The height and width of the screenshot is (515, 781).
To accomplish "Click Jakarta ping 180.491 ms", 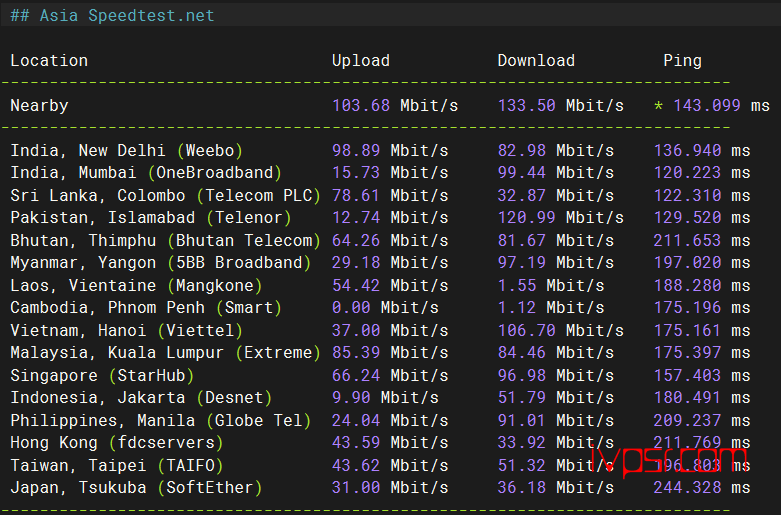I will pos(702,397).
